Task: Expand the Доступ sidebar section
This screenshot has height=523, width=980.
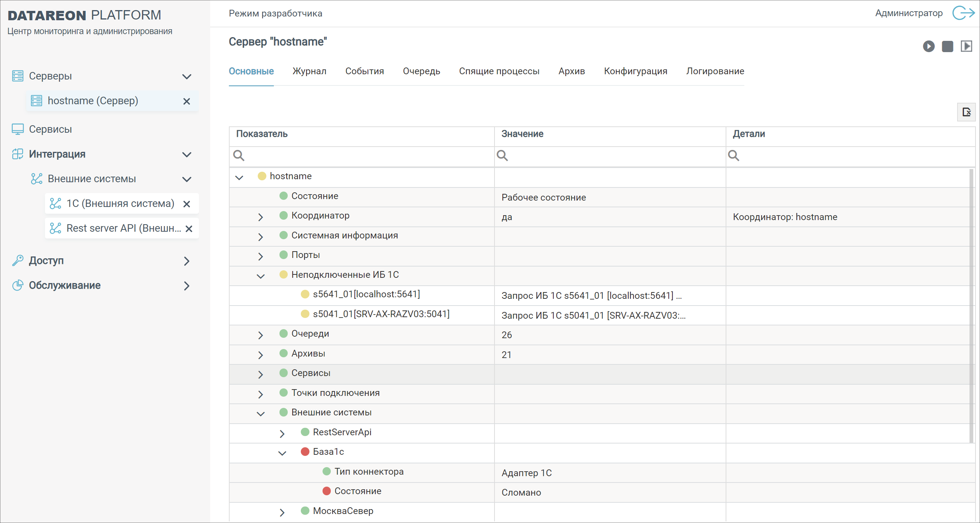Action: (x=187, y=261)
